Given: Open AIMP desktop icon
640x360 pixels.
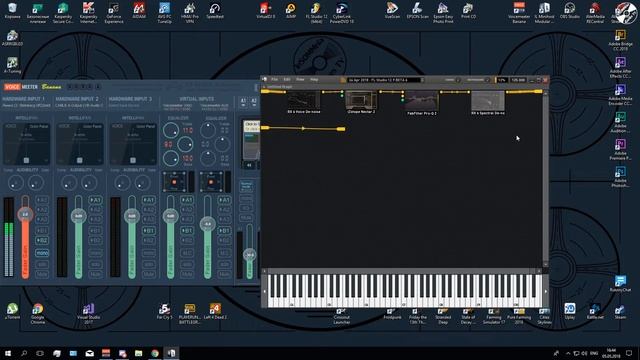Looking at the screenshot, I should pos(291,11).
